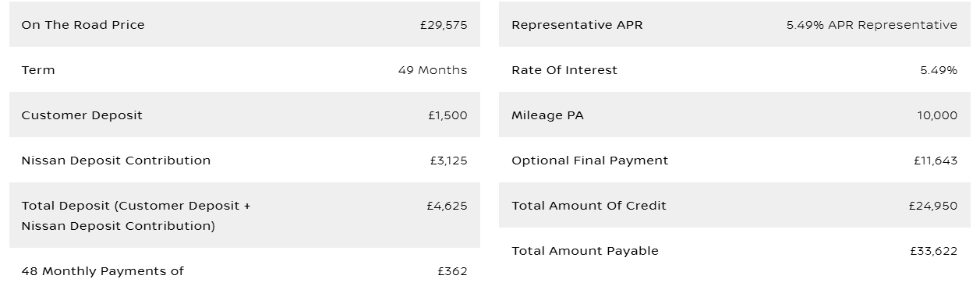980x286 pixels.
Task: Select the £362 monthly payment value
Action: click(452, 271)
